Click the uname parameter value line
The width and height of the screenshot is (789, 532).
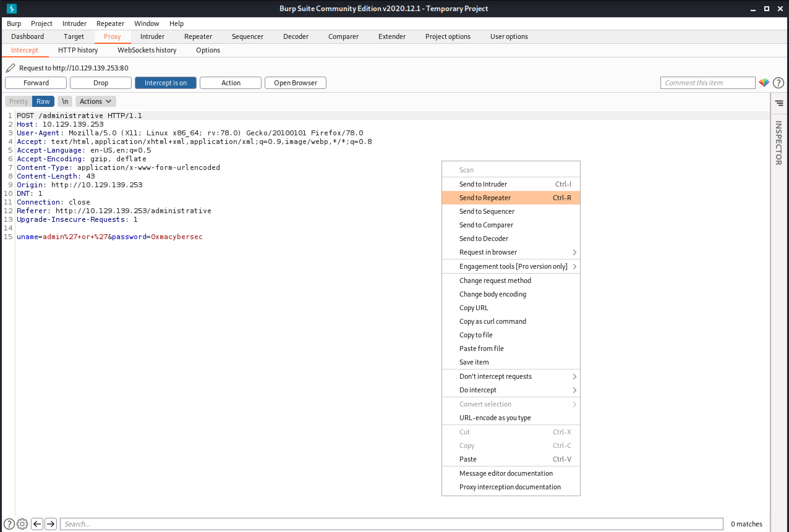click(x=110, y=237)
